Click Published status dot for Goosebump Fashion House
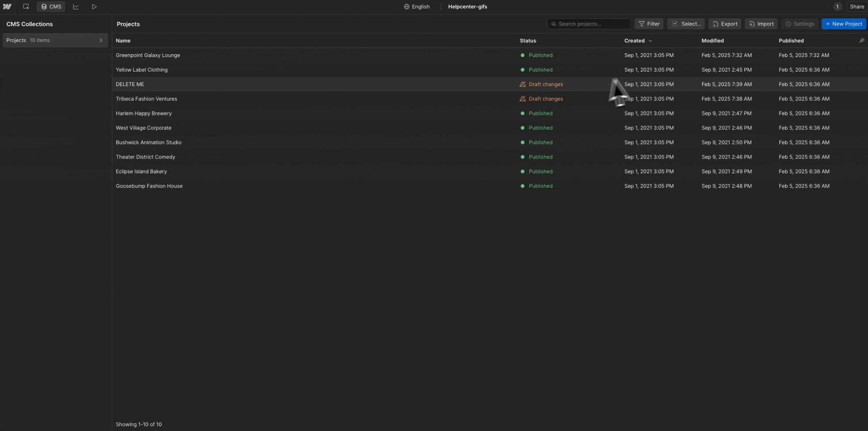The width and height of the screenshot is (868, 431). 522,186
